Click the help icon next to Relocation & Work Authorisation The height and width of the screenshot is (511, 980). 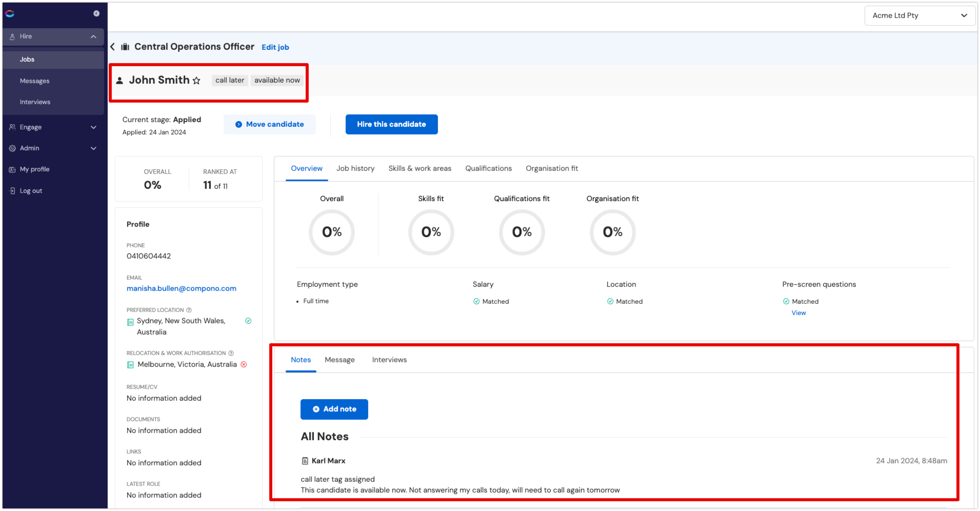[x=231, y=353]
